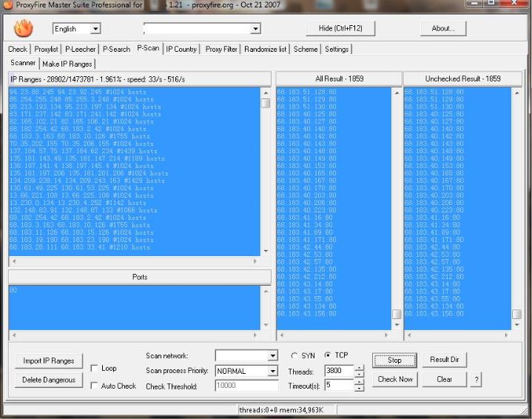
Task: Open the Settings tab
Action: (x=337, y=50)
